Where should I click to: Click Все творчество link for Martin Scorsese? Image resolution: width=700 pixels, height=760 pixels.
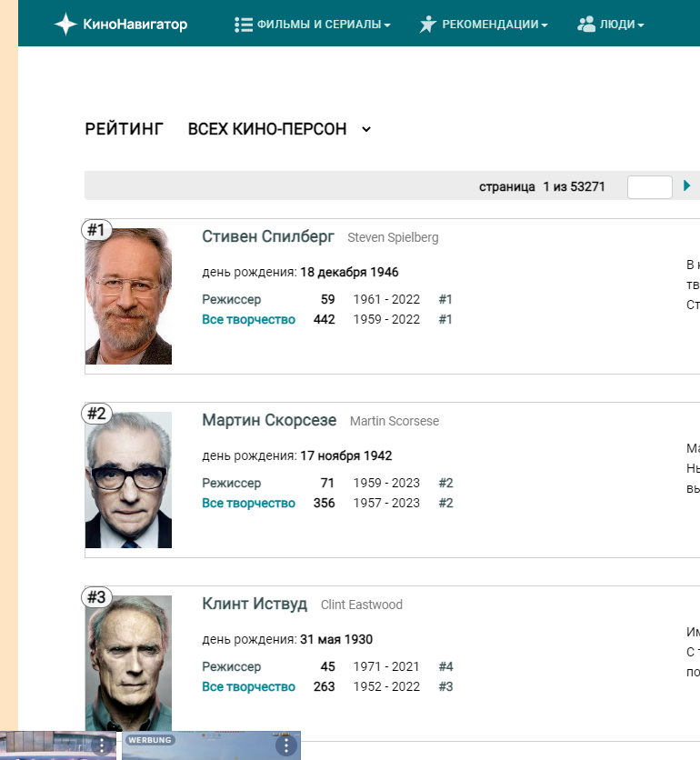[248, 503]
